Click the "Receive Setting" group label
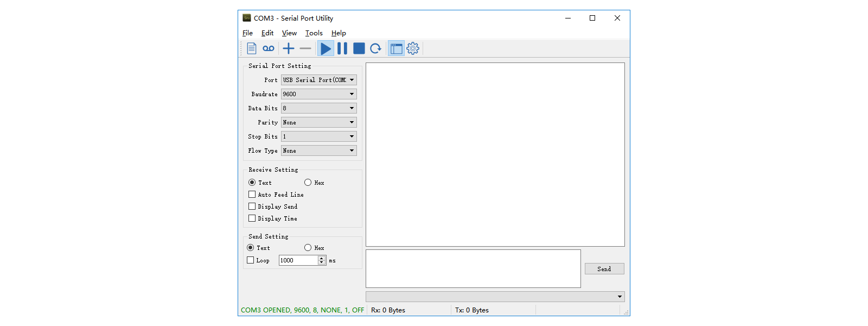 [x=273, y=170]
